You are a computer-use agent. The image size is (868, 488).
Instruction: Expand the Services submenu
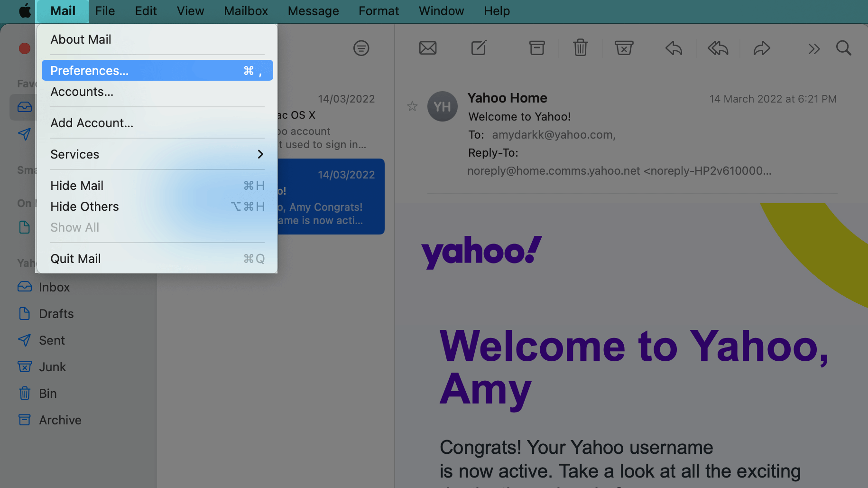(x=157, y=154)
